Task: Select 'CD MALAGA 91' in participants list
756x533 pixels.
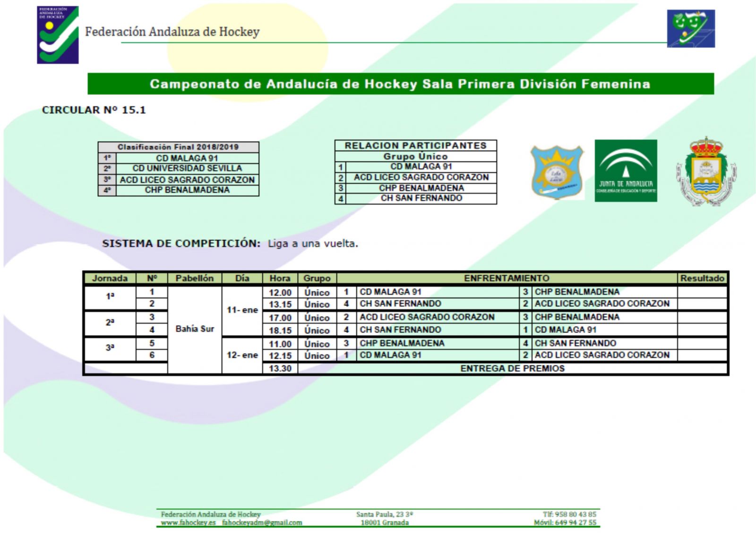Action: pyautogui.click(x=421, y=167)
